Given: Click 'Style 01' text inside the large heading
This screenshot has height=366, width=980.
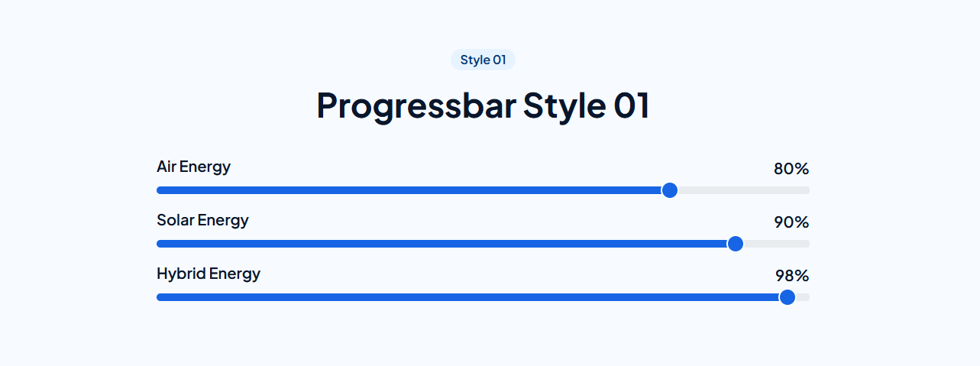Looking at the screenshot, I should (x=587, y=105).
